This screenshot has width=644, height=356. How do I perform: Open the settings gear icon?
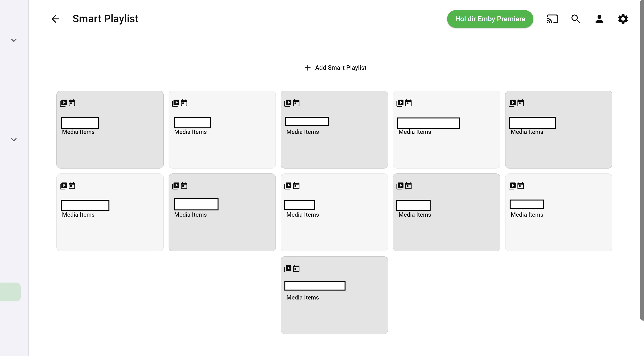click(x=623, y=19)
